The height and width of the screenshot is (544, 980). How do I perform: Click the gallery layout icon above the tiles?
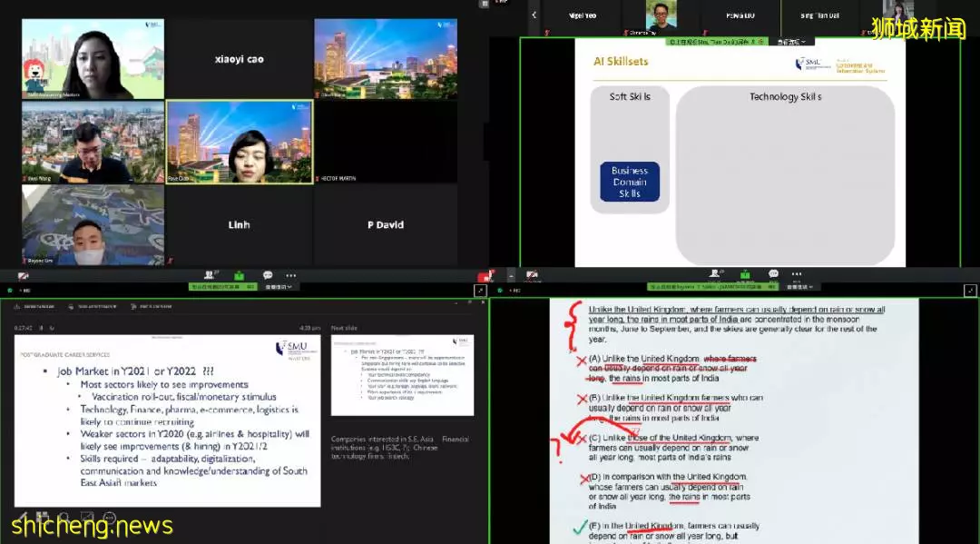coord(484,4)
